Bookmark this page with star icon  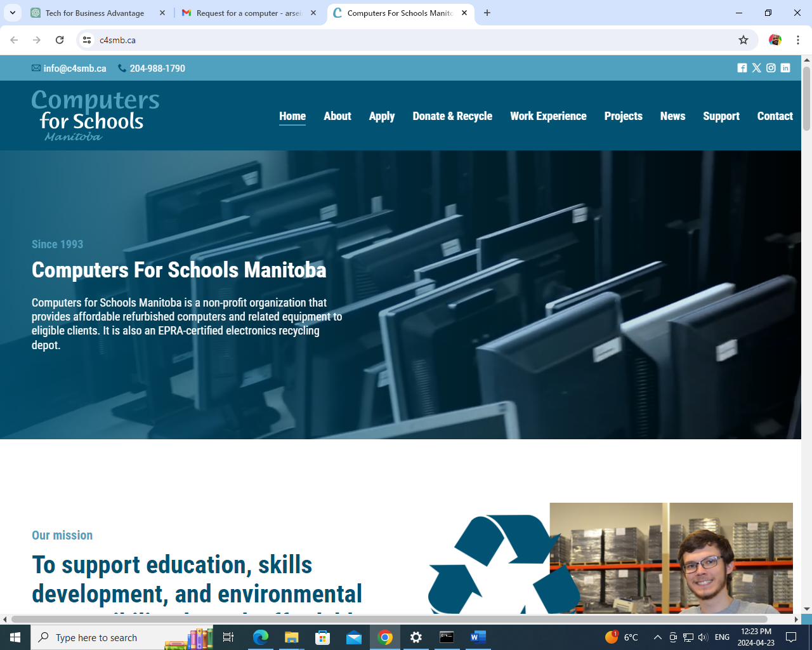point(743,40)
